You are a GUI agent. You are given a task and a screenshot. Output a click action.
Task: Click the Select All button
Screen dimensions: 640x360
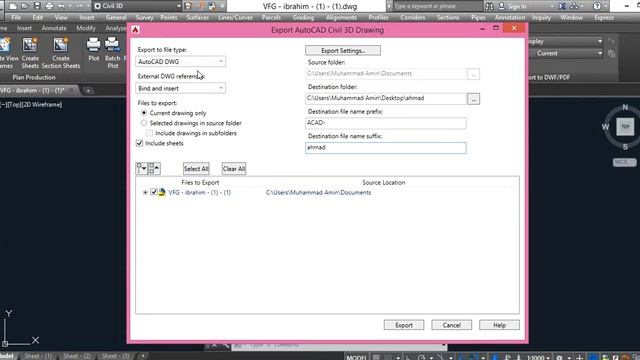click(x=196, y=169)
